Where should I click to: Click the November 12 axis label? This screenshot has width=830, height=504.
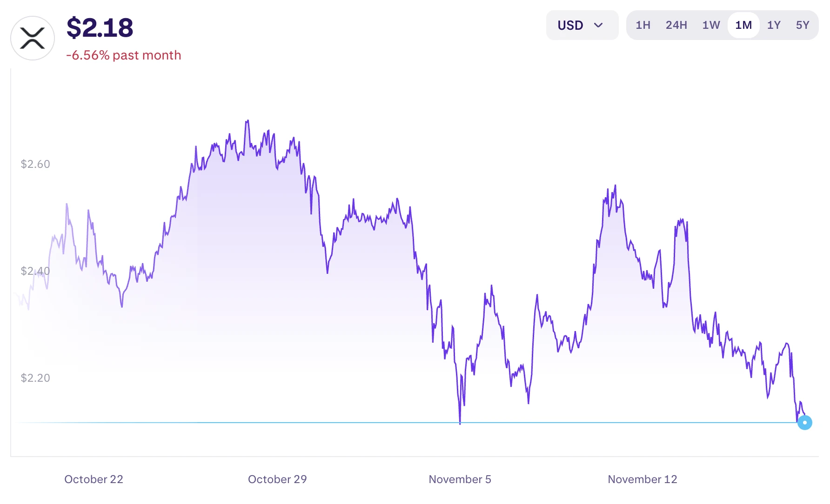tap(643, 479)
